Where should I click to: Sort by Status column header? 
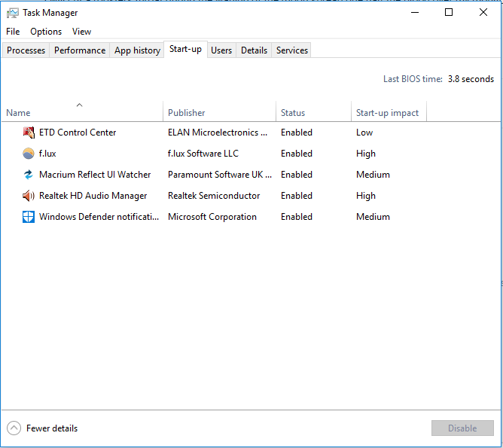click(293, 113)
